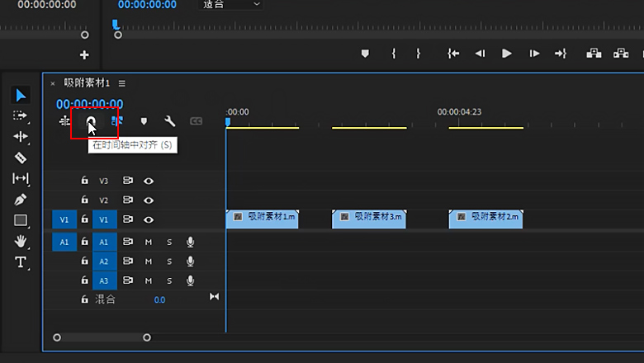The width and height of the screenshot is (644, 363).
Task: Select the 吸附素材3 clip on the timeline
Action: click(x=368, y=219)
